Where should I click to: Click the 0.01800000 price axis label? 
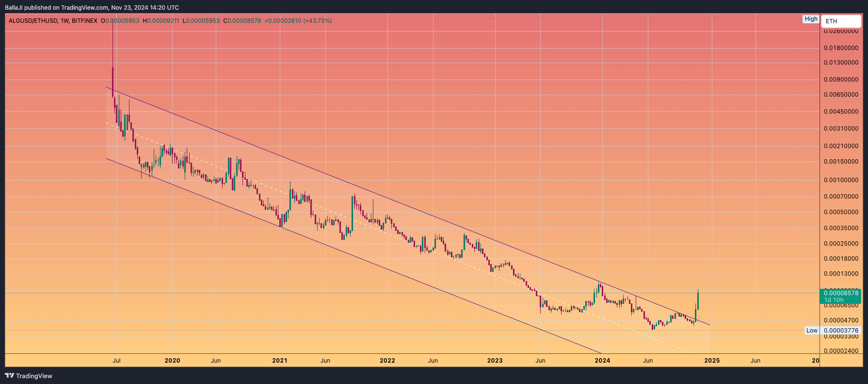[x=841, y=48]
